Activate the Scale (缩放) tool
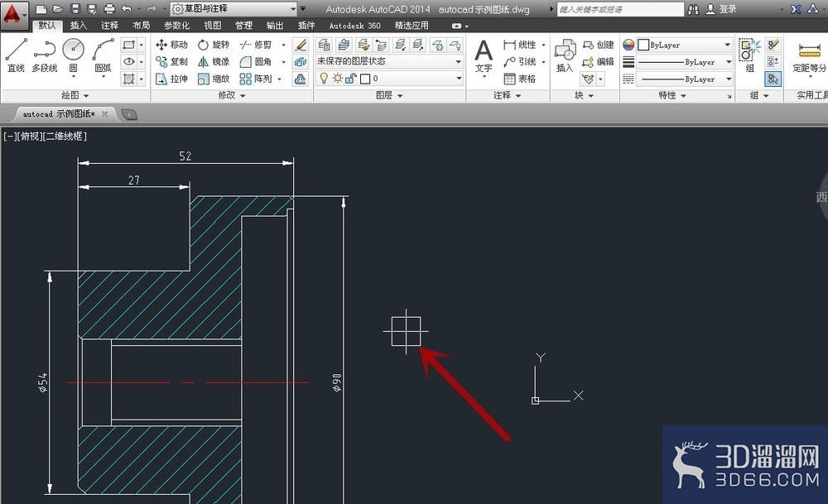The width and height of the screenshot is (828, 504). pyautogui.click(x=214, y=79)
